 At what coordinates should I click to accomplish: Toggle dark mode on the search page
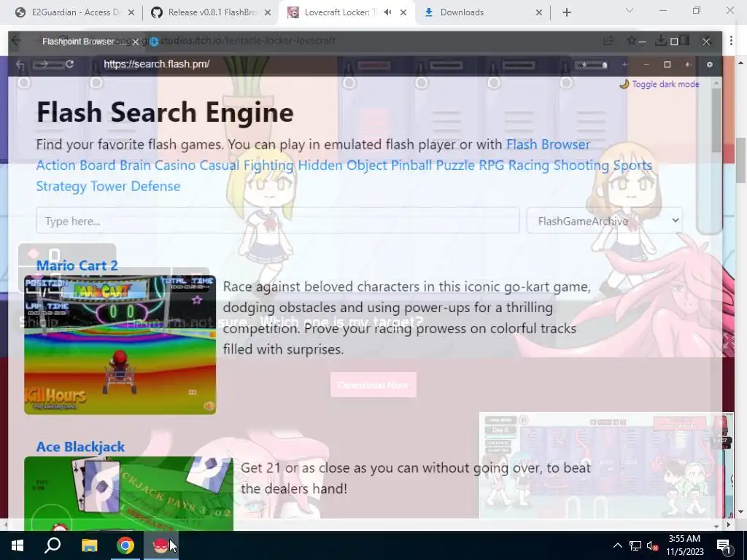tap(659, 85)
